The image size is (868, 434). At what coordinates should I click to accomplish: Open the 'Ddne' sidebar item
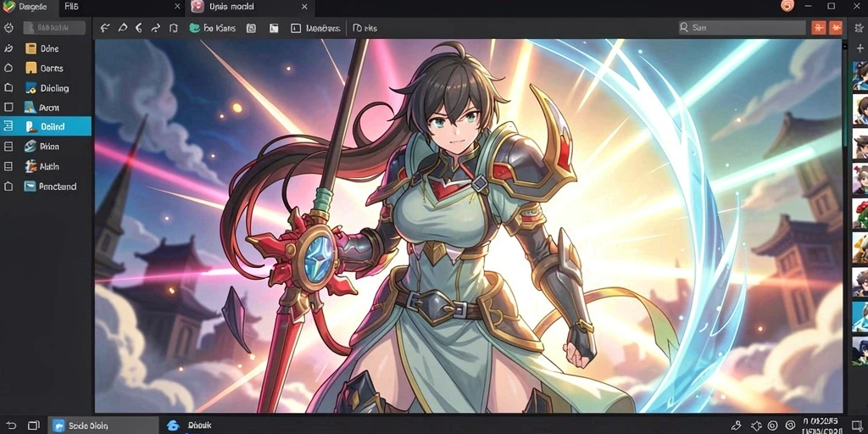pyautogui.click(x=42, y=48)
